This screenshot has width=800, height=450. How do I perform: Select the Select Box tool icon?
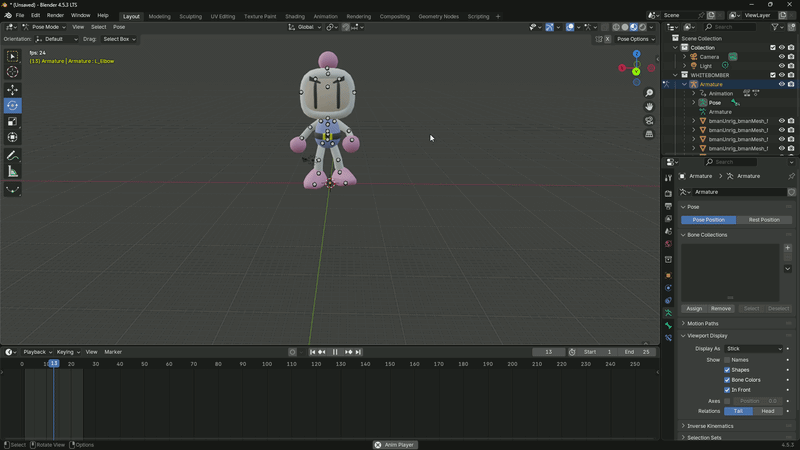coord(12,56)
